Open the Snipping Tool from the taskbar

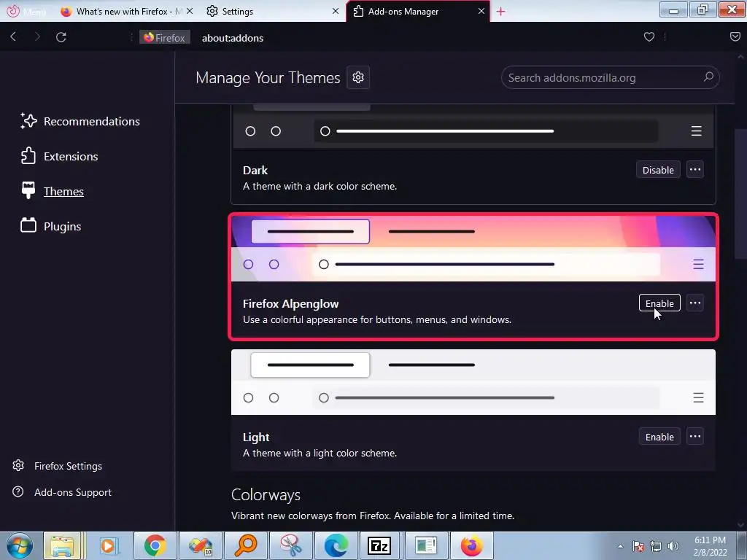pyautogui.click(x=290, y=545)
